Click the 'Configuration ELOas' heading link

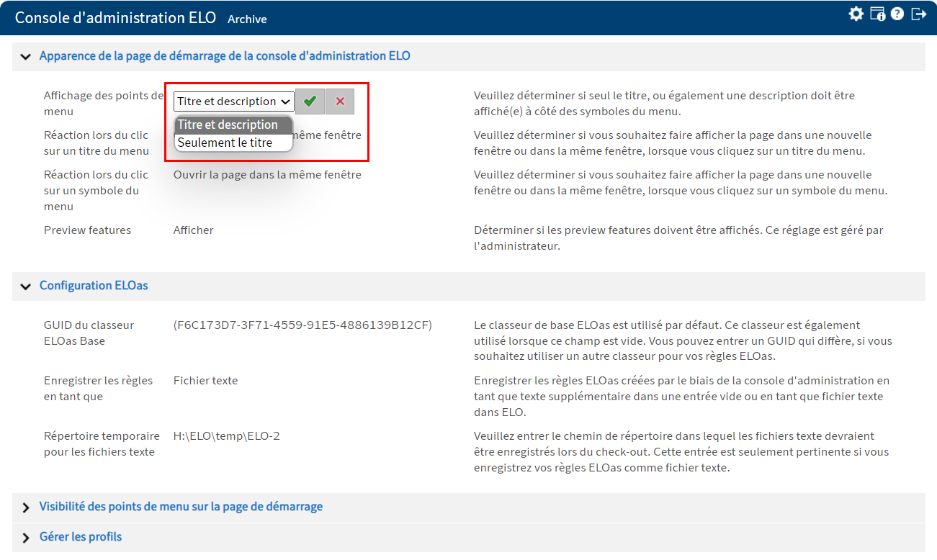pos(94,286)
